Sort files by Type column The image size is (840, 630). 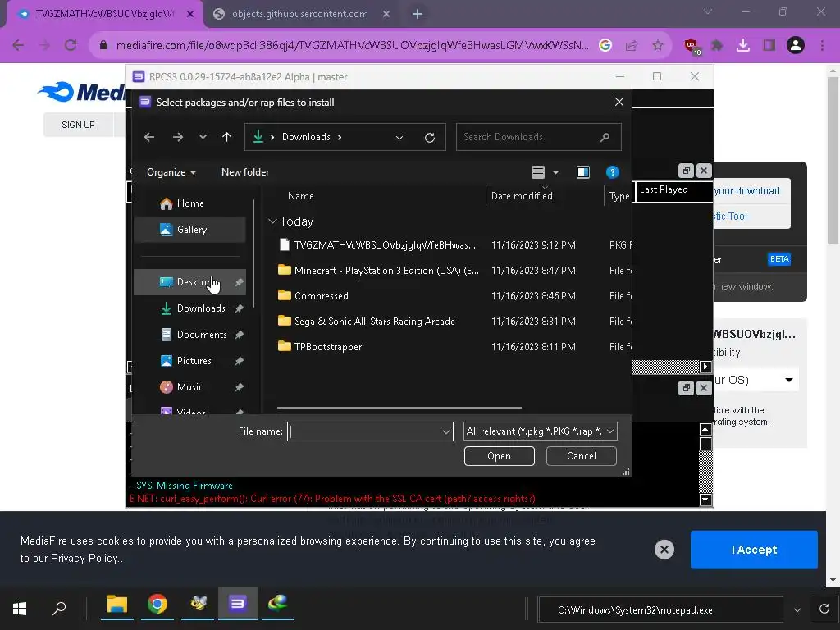click(x=619, y=196)
